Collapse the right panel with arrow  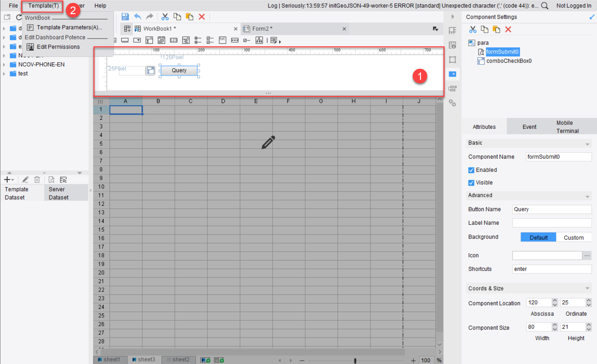[x=453, y=17]
